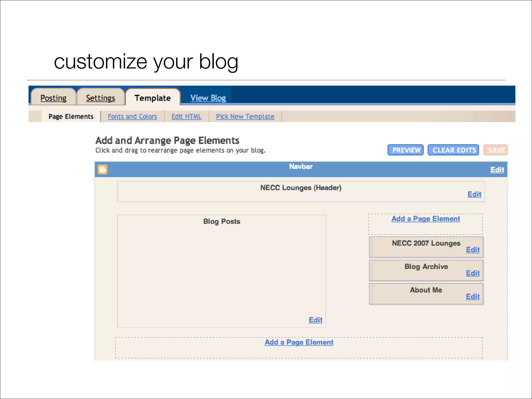
Task: Add a Page Element in sidebar
Action: [426, 219]
